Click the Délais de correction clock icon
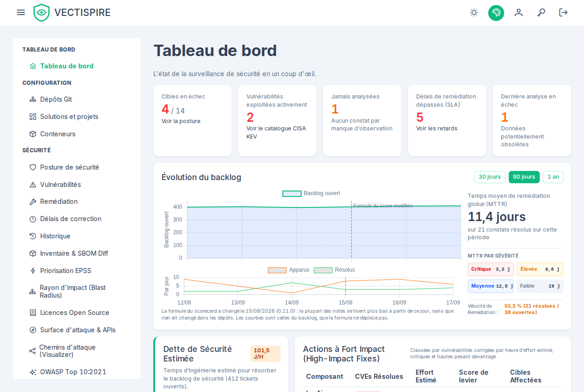Viewport: 584px width, 392px height. click(x=33, y=219)
